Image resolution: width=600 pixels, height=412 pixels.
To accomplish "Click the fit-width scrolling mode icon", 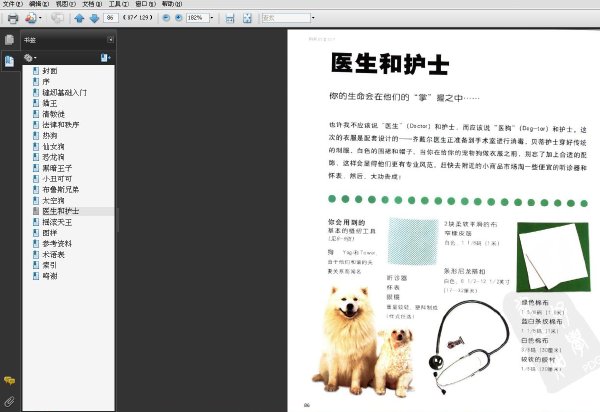I will pos(230,18).
